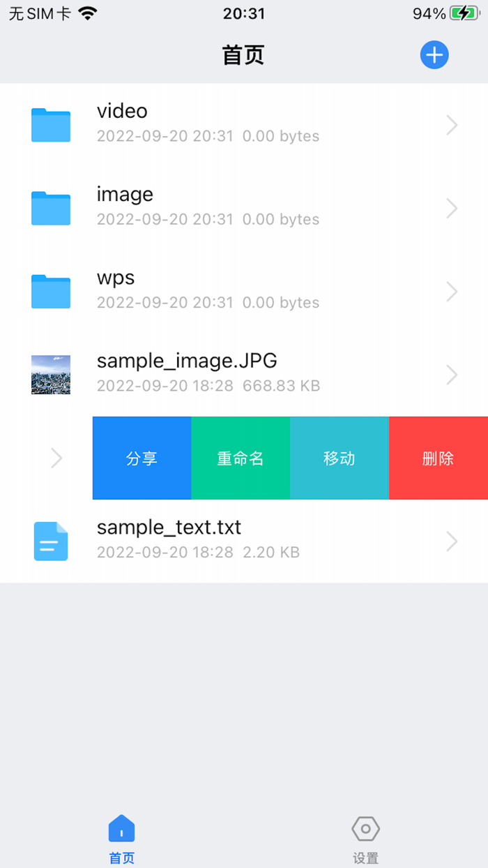Choose 移动 move action
The image size is (488, 868).
coord(340,458)
